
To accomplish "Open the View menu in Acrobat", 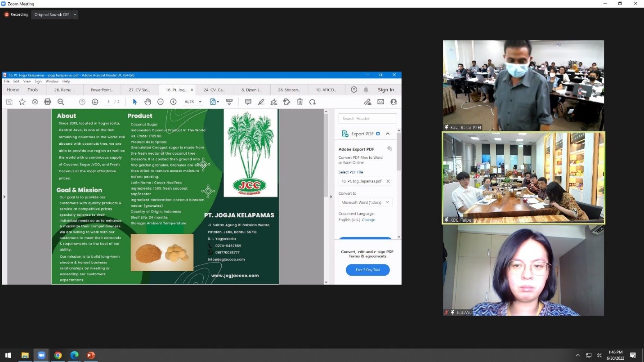I will coord(27,81).
